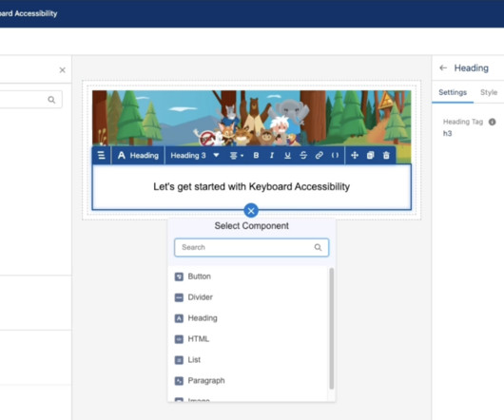This screenshot has height=420, width=504.
Task: Expand the text alignment dropdown
Action: pyautogui.click(x=237, y=156)
